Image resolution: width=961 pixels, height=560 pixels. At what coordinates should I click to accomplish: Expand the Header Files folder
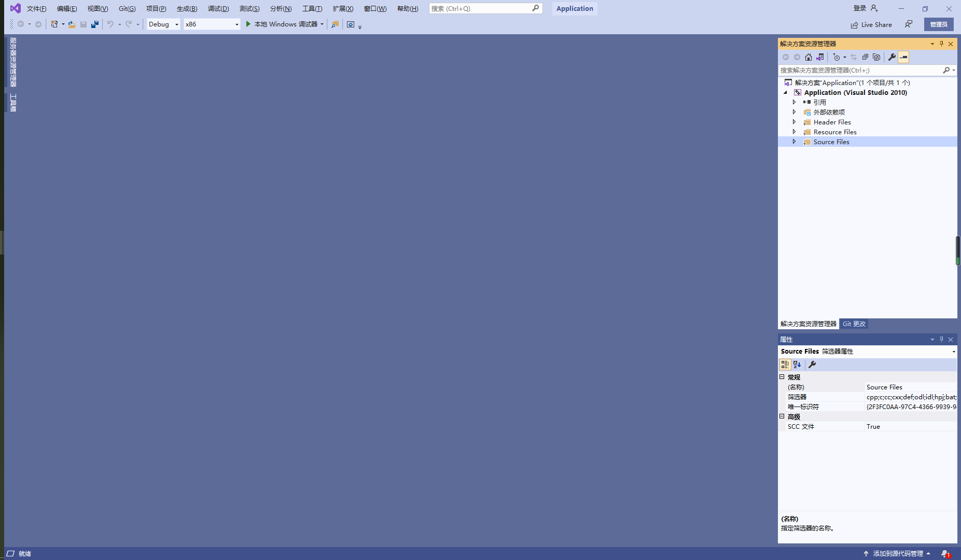tap(794, 122)
